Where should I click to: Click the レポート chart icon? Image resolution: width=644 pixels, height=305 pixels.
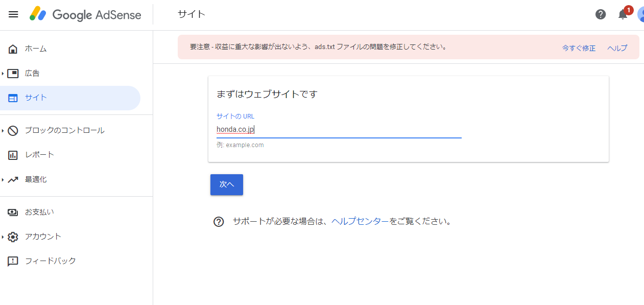[13, 155]
